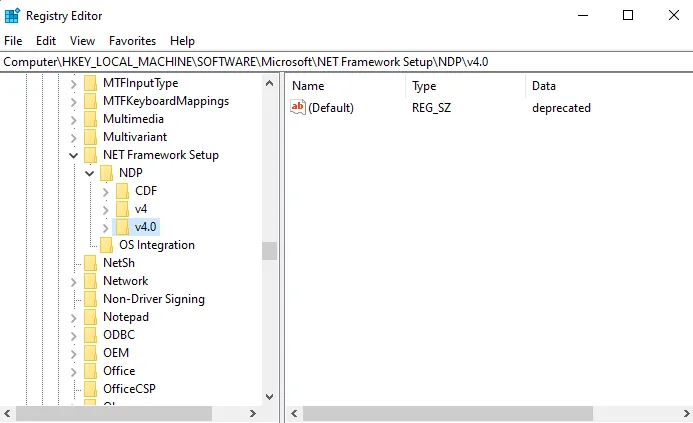Image resolution: width=693 pixels, height=423 pixels.
Task: Select the OfficeCSP key label
Action: [x=129, y=389]
